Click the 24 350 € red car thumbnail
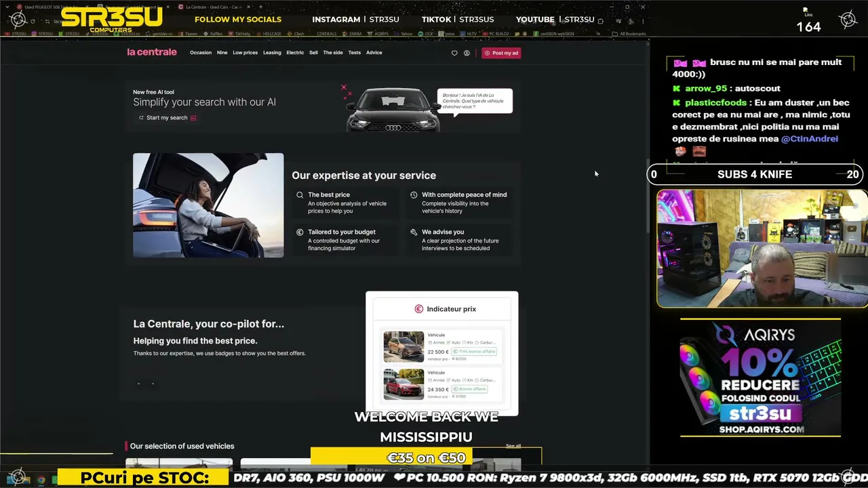868x488 pixels. coord(403,384)
